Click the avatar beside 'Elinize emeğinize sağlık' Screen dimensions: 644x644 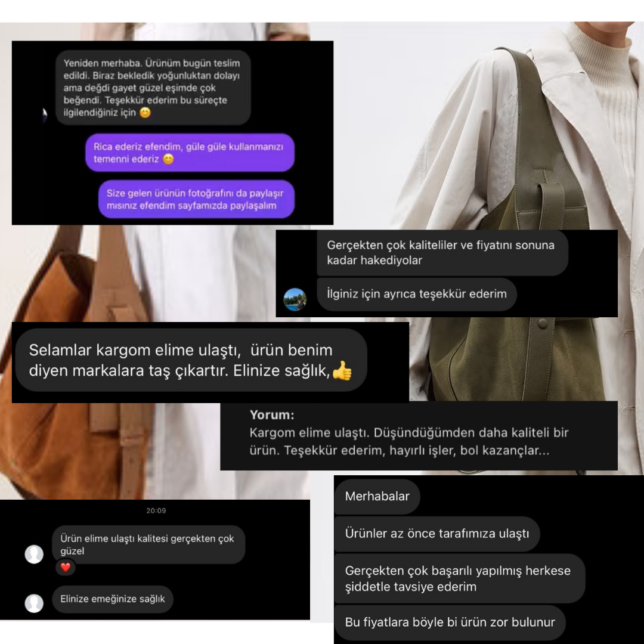(x=34, y=603)
